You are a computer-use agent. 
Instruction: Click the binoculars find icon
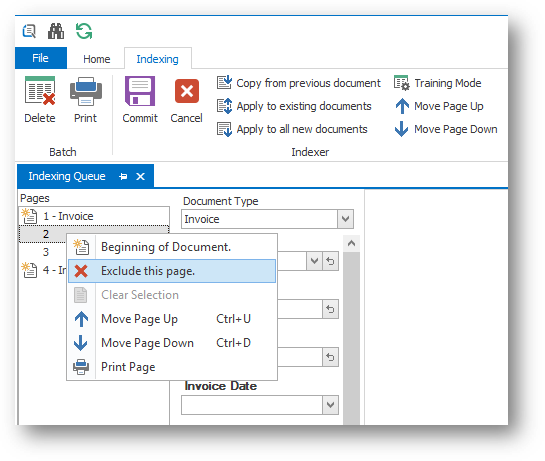point(56,31)
